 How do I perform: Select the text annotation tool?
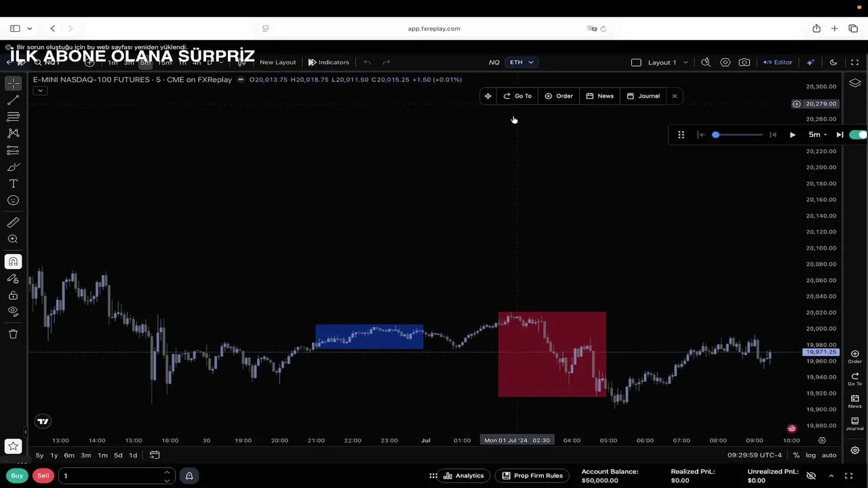[x=13, y=184]
